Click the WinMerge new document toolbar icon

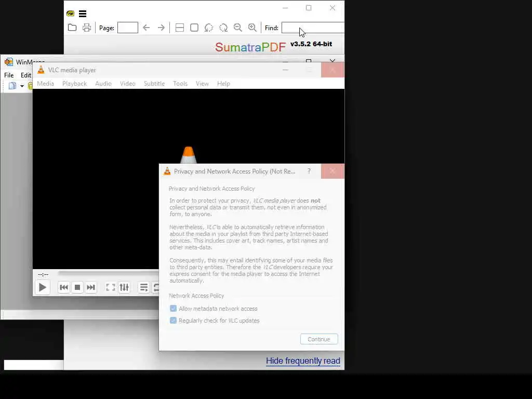click(12, 86)
